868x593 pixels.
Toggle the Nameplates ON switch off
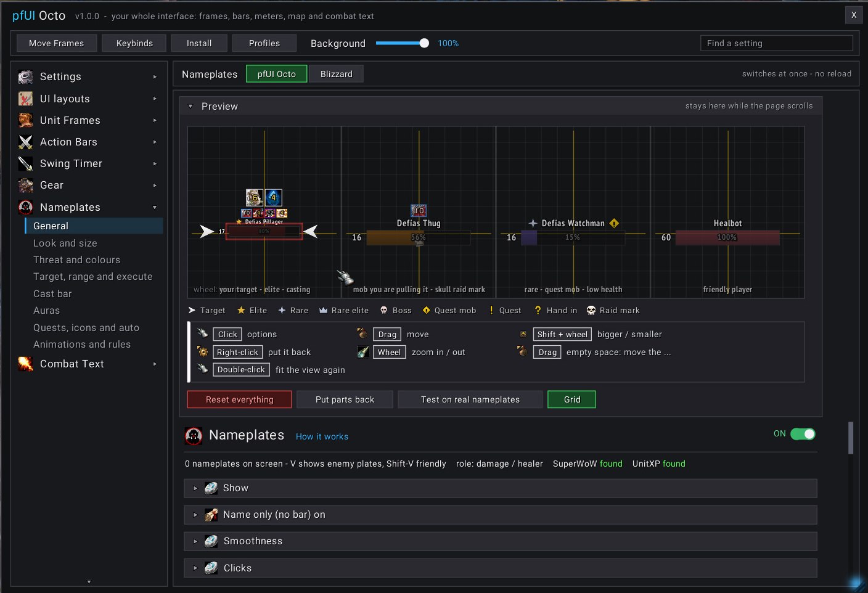coord(803,434)
